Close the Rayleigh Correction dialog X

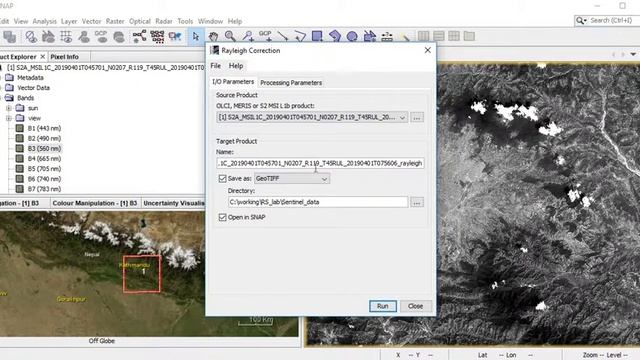point(427,50)
